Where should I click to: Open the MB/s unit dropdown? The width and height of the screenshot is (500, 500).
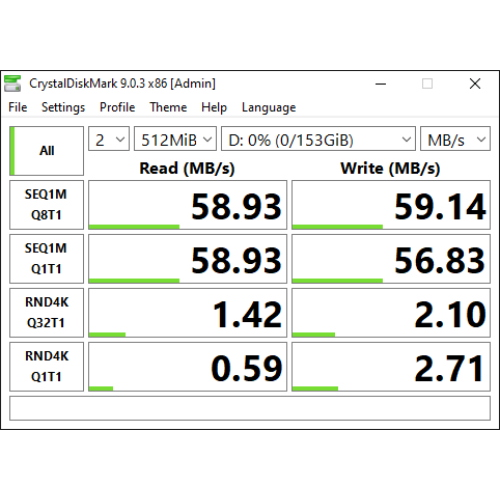click(455, 139)
